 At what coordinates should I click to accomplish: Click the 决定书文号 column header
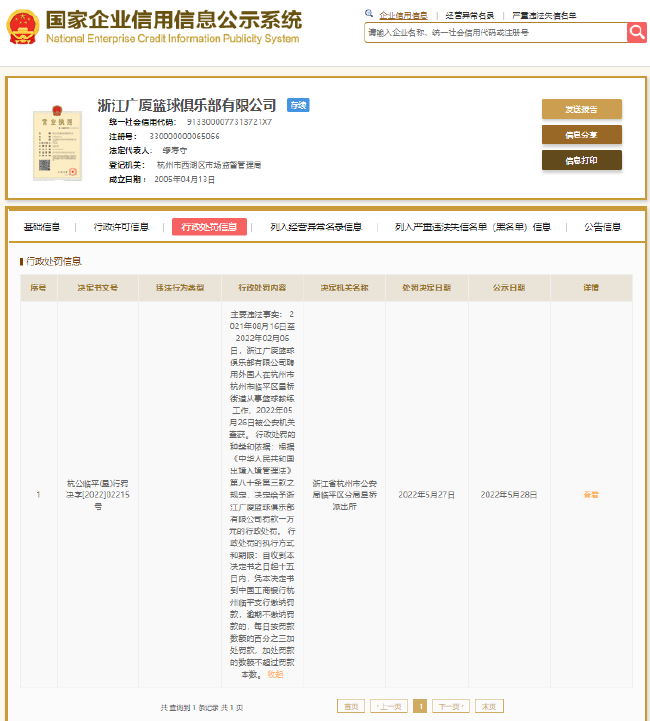pyautogui.click(x=98, y=288)
